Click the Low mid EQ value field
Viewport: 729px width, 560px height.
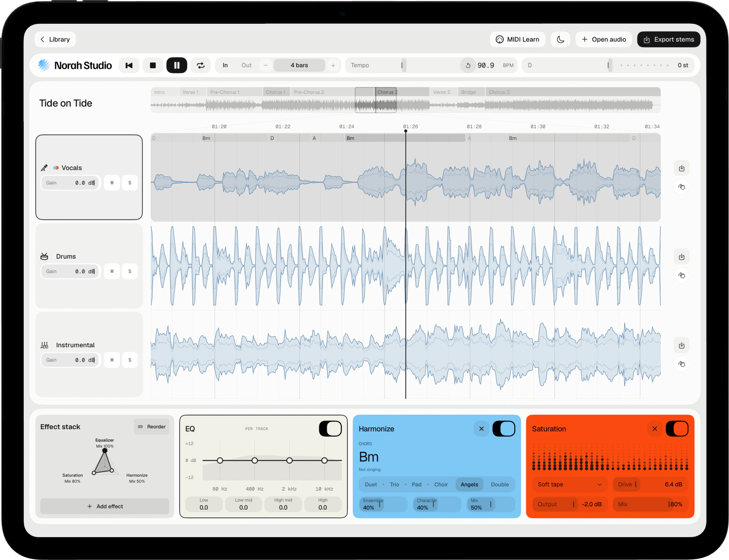click(x=243, y=504)
